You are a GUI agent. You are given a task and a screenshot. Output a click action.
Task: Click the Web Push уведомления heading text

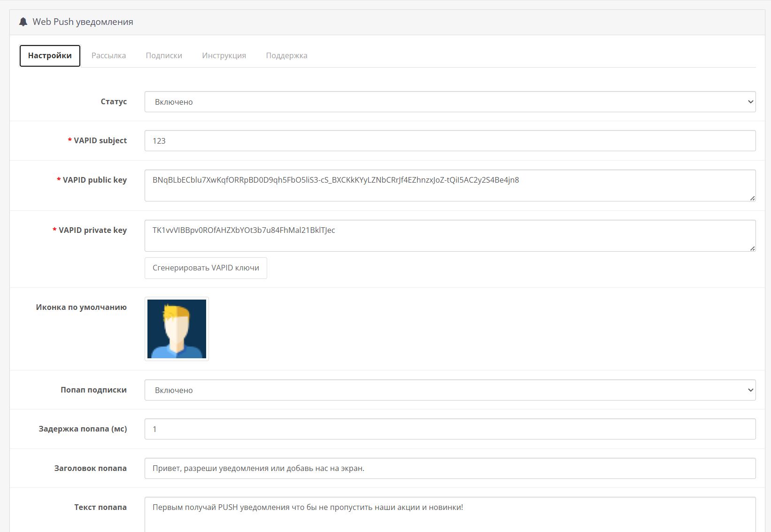pos(83,22)
